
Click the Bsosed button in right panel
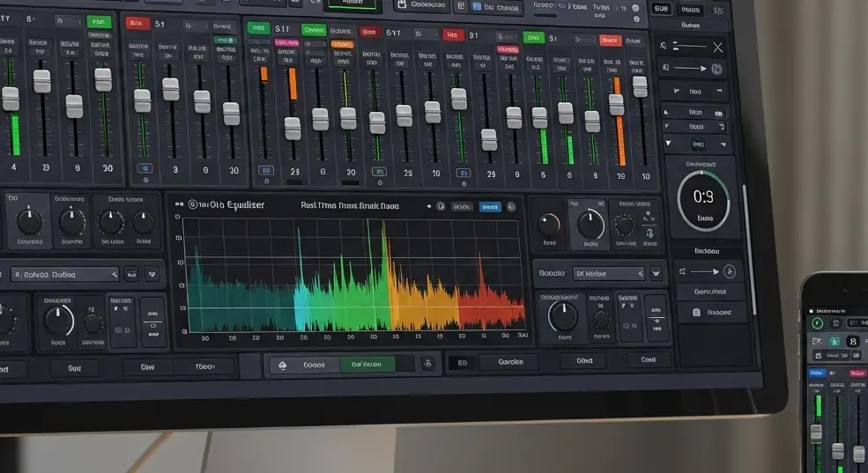tap(712, 313)
